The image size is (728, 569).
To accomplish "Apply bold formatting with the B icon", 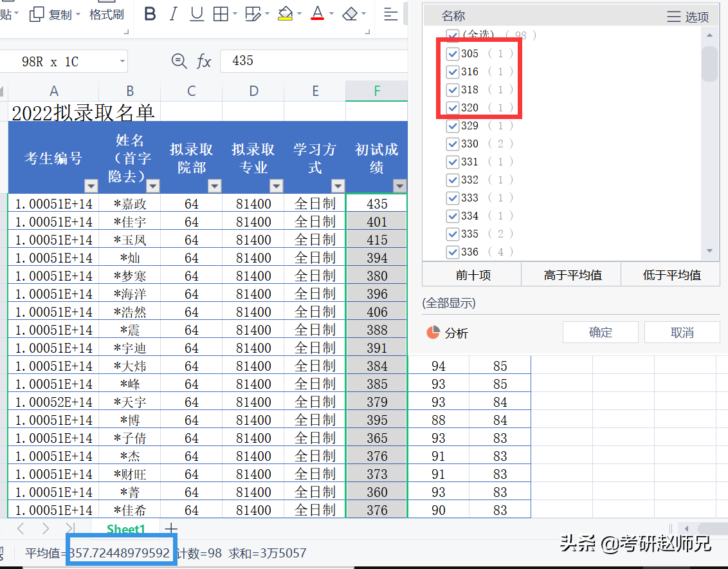I will [149, 14].
